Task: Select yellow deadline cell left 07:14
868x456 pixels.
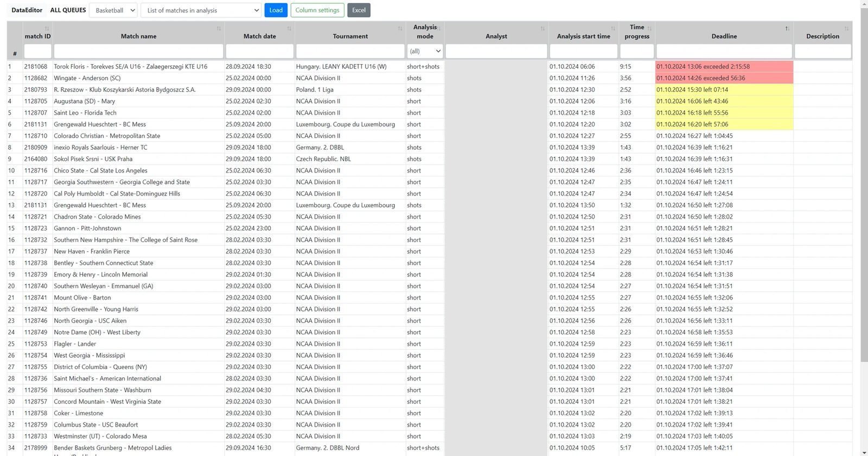Action: pyautogui.click(x=724, y=90)
